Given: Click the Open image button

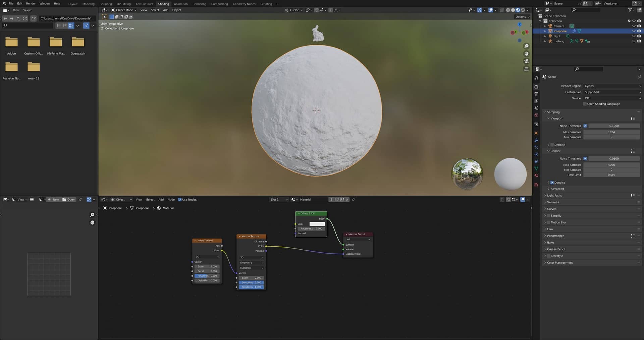Looking at the screenshot, I should (69, 200).
